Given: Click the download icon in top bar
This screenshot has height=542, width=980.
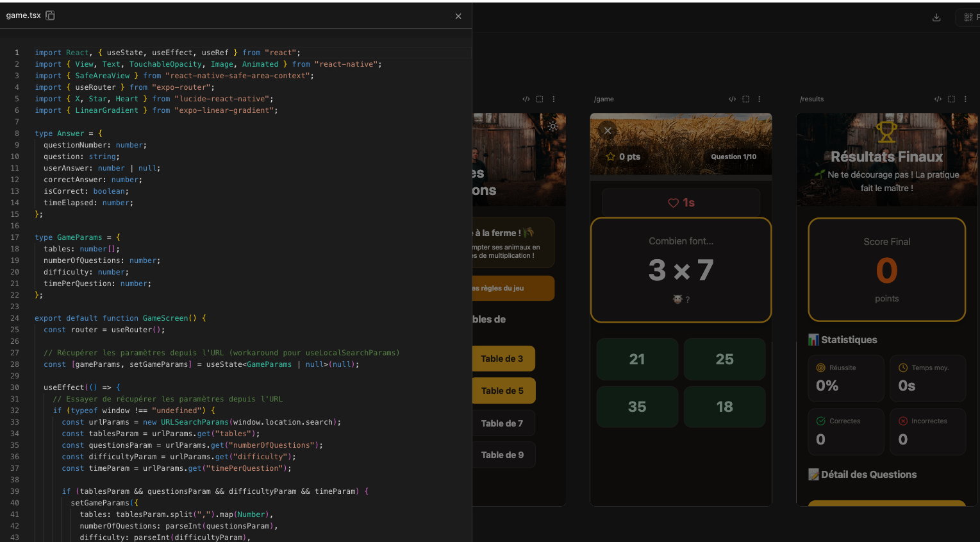Looking at the screenshot, I should tap(936, 17).
